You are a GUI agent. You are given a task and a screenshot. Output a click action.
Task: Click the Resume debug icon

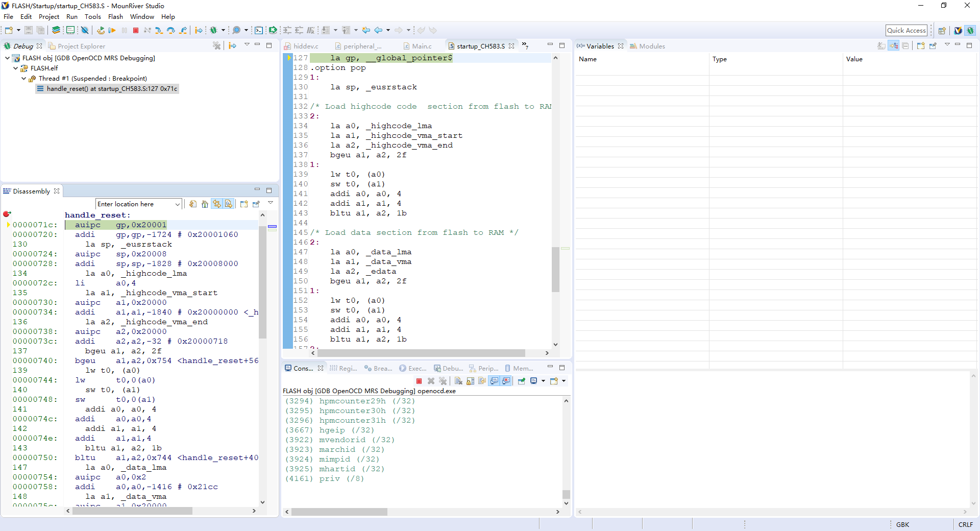(x=112, y=30)
